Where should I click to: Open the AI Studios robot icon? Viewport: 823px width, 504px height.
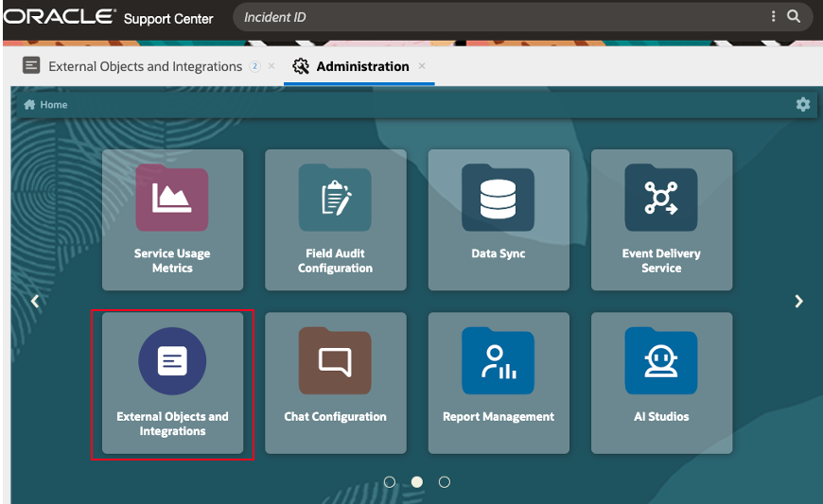click(661, 361)
